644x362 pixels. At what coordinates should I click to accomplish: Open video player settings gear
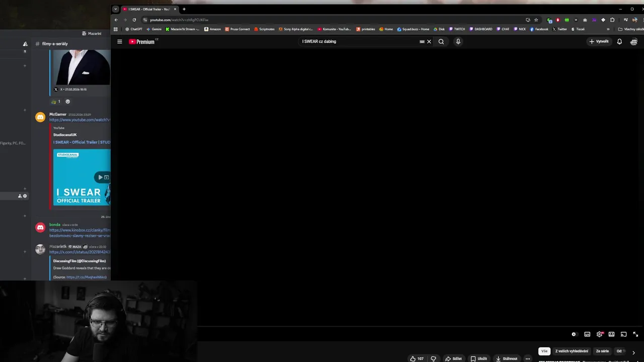(x=599, y=334)
